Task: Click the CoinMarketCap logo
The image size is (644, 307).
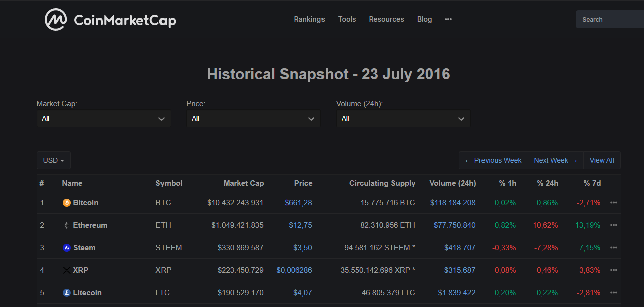Action: (x=110, y=20)
